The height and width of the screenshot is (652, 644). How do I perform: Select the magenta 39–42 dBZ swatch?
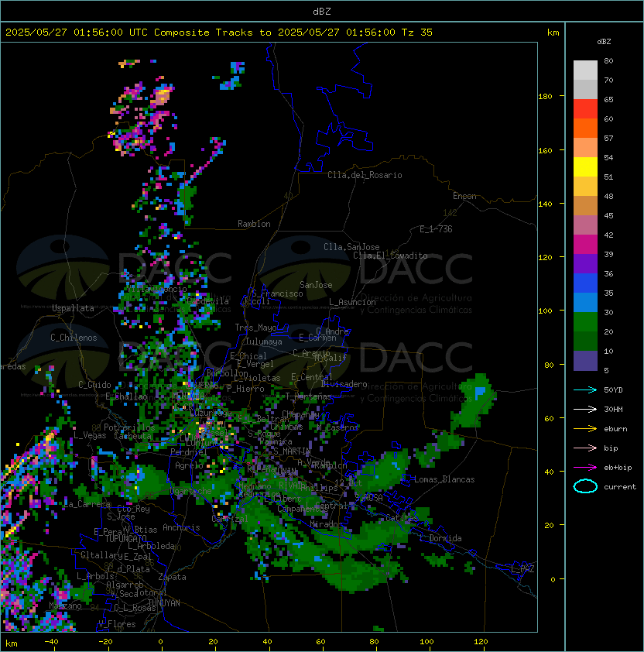click(x=585, y=245)
